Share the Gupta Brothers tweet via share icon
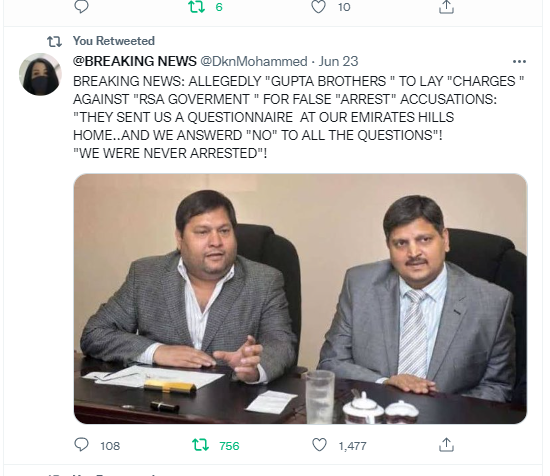This screenshot has width=550, height=476. pyautogui.click(x=446, y=445)
